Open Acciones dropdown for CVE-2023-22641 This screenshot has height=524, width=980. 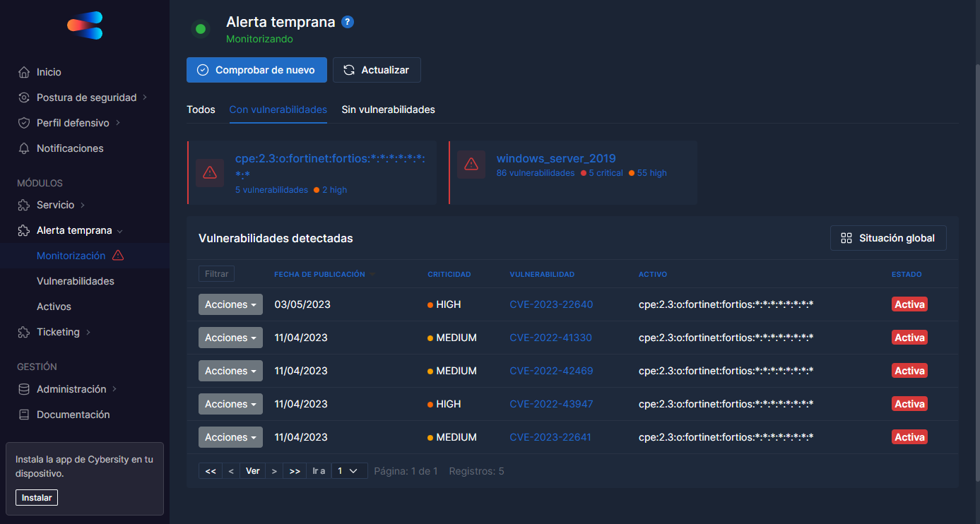pyautogui.click(x=230, y=437)
